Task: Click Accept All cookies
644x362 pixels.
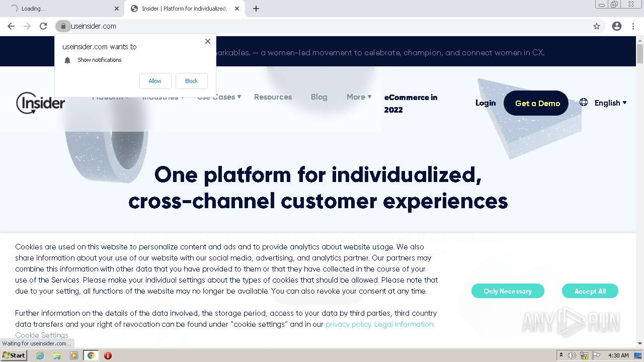Action: (590, 291)
